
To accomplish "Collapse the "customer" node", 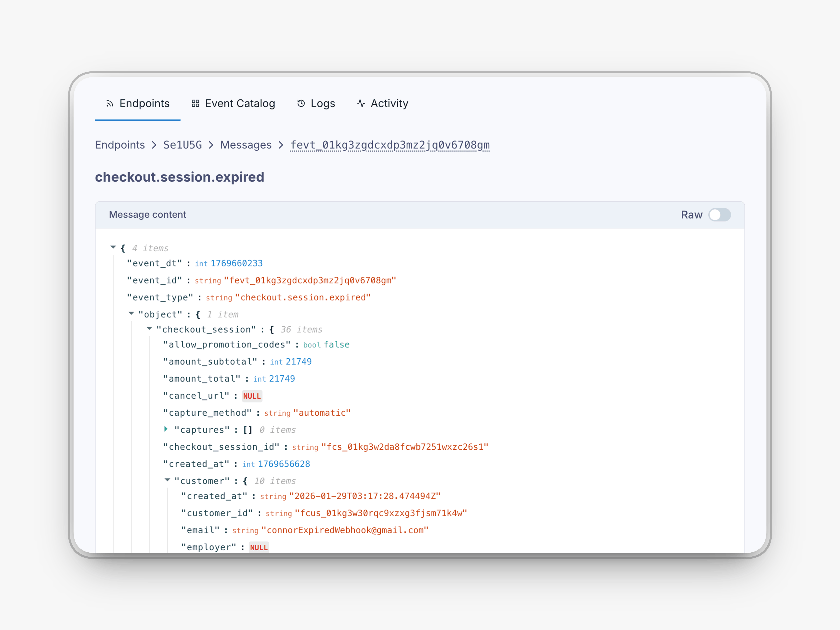I will pos(167,480).
